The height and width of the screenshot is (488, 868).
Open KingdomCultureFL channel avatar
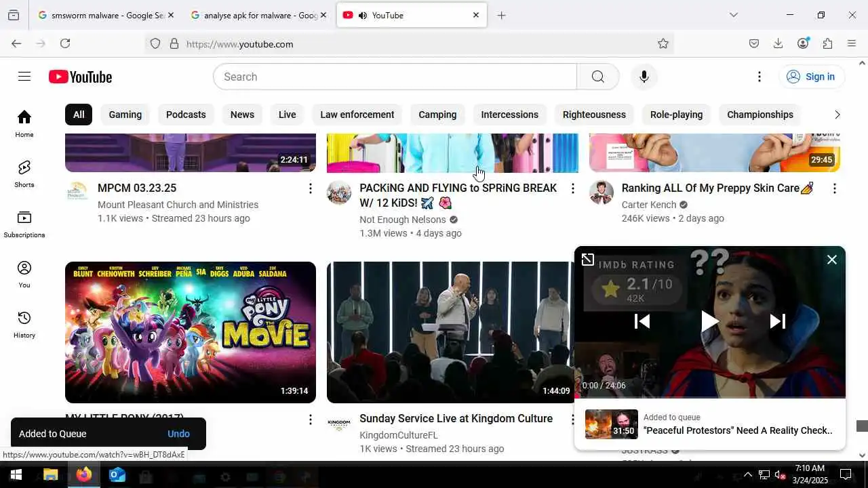pyautogui.click(x=339, y=424)
